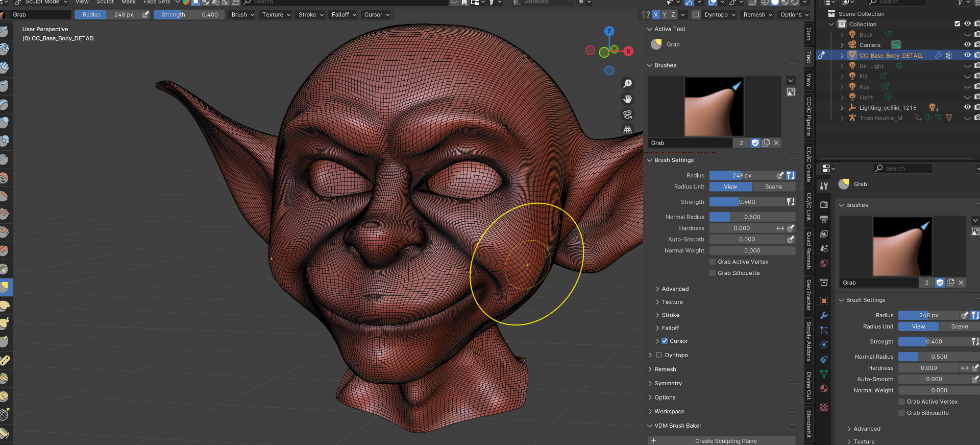Collapse the Collection tree in the outliner

coord(831,24)
